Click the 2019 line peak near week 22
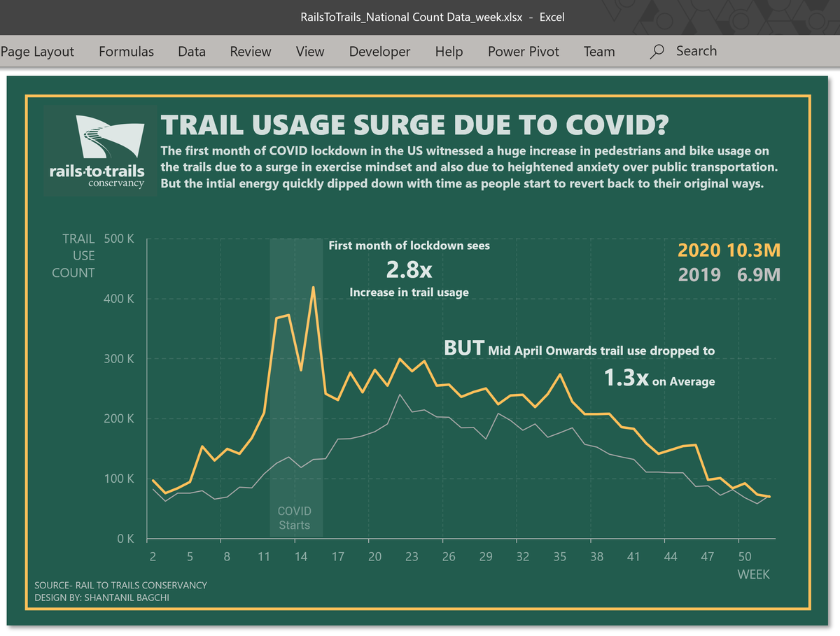Image resolution: width=840 pixels, height=636 pixels. tap(399, 395)
